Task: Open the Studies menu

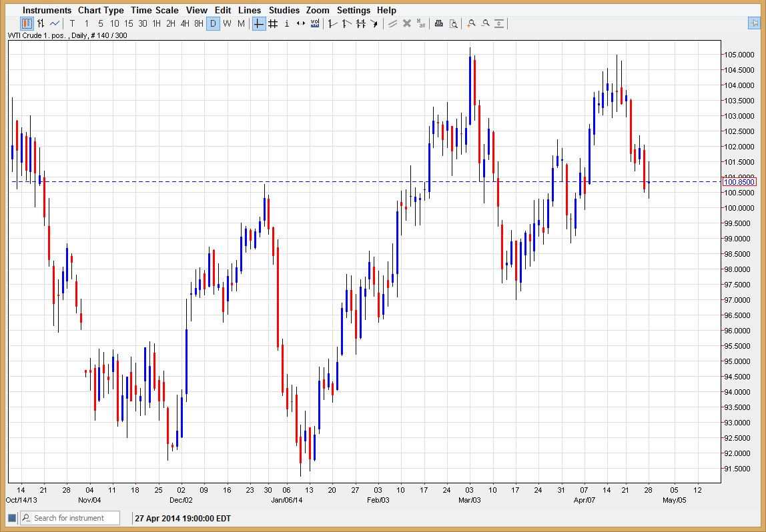Action: click(x=284, y=10)
